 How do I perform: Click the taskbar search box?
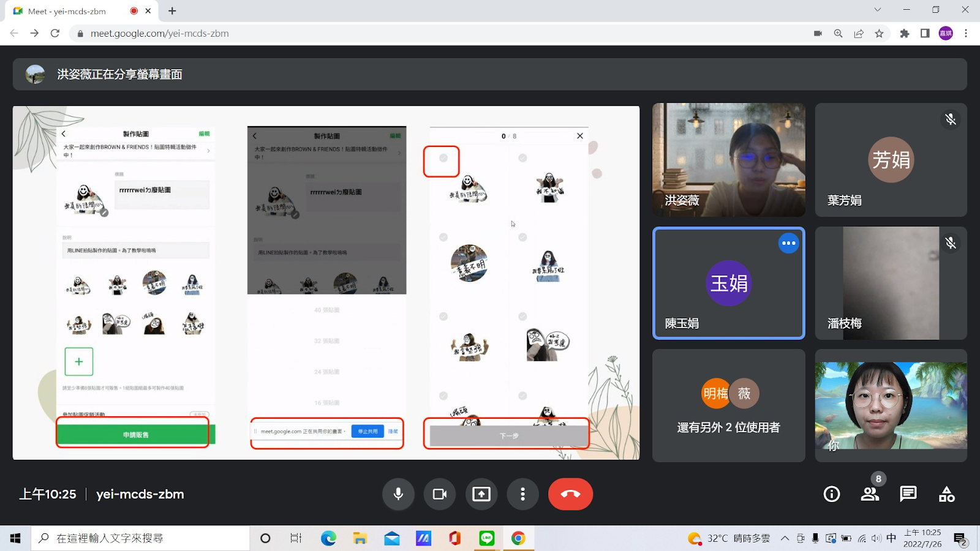click(x=140, y=538)
